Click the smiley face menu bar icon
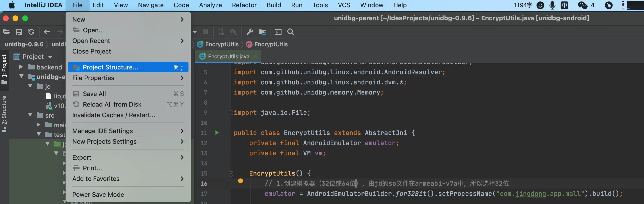The width and height of the screenshot is (644, 204). pos(540,5)
